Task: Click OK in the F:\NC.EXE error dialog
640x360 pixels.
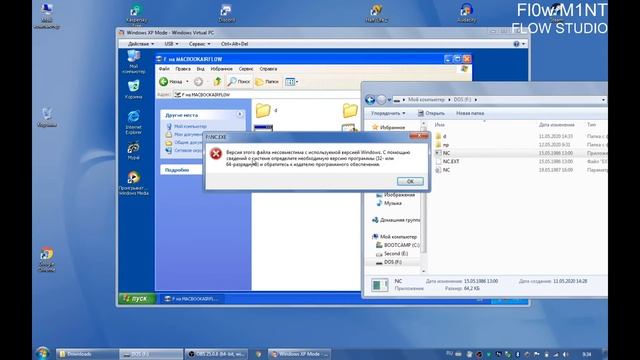Action: coord(410,181)
